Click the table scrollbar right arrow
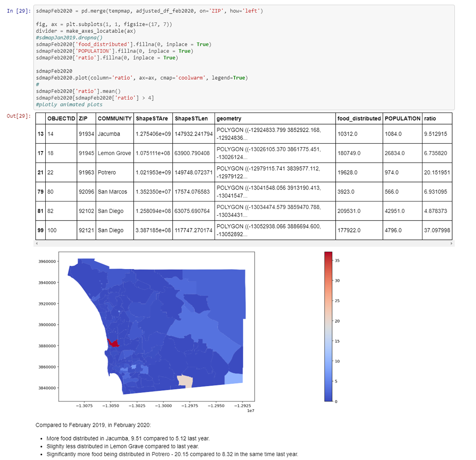Screen dimensions: 476x460 click(451, 243)
